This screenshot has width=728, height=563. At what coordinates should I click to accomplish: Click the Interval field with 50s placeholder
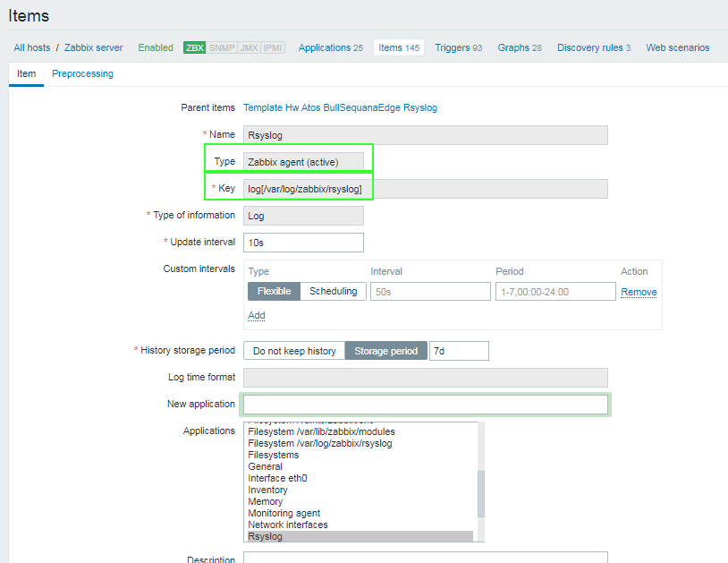[x=430, y=292]
